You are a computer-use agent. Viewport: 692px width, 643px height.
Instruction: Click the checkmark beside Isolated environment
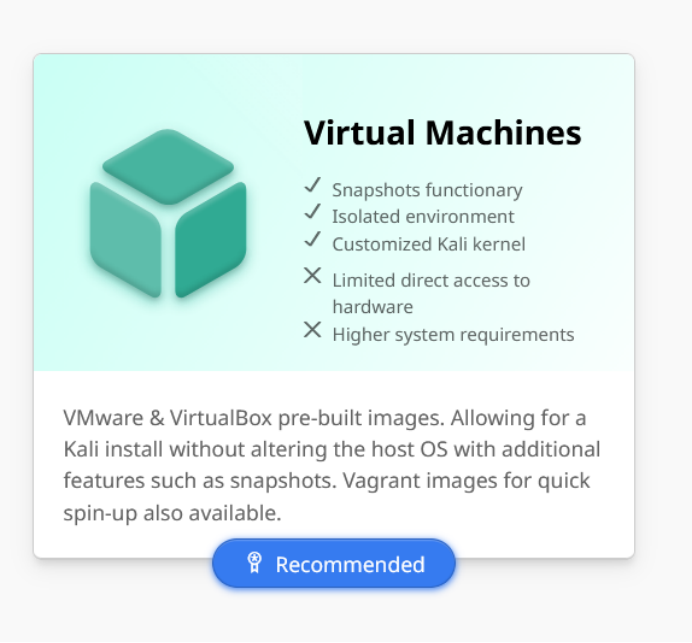312,212
